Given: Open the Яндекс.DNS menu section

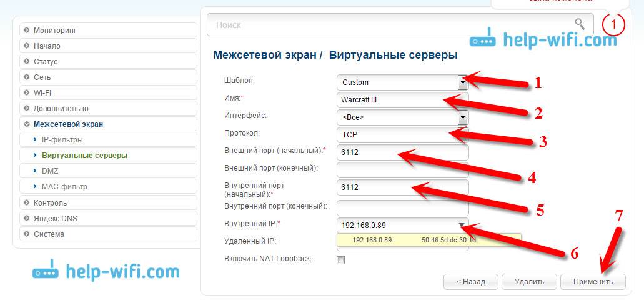Looking at the screenshot, I should coord(109,219).
